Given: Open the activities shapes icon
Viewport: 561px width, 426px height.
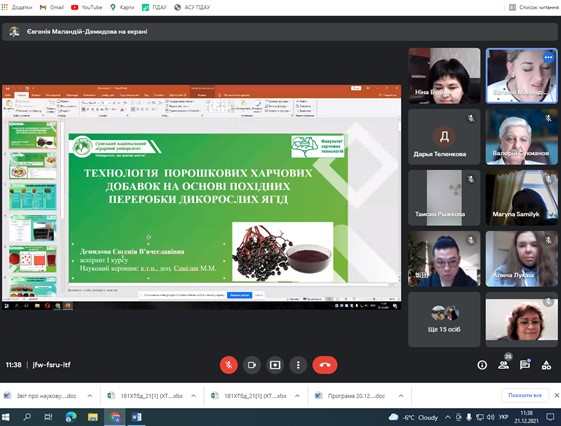Looking at the screenshot, I should point(546,365).
